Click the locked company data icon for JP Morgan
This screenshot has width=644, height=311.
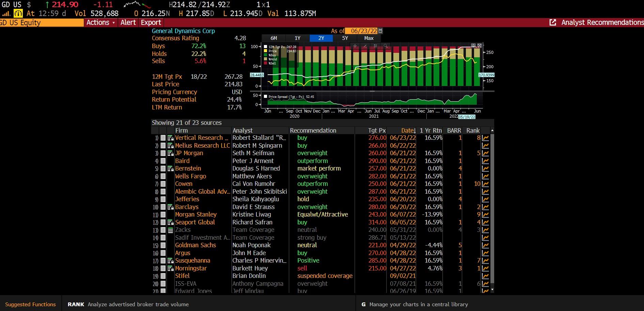[170, 153]
